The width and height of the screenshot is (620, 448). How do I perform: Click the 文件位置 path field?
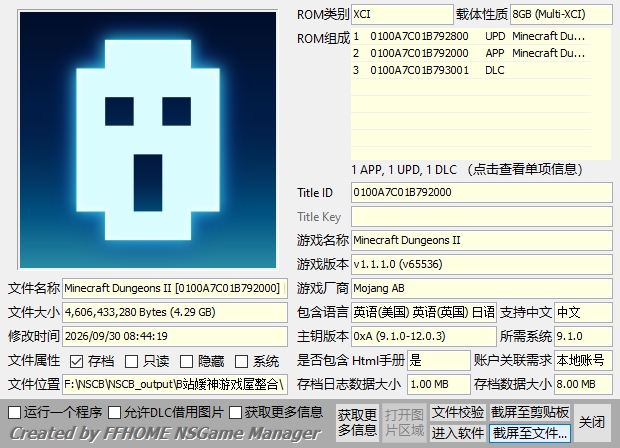(x=175, y=384)
